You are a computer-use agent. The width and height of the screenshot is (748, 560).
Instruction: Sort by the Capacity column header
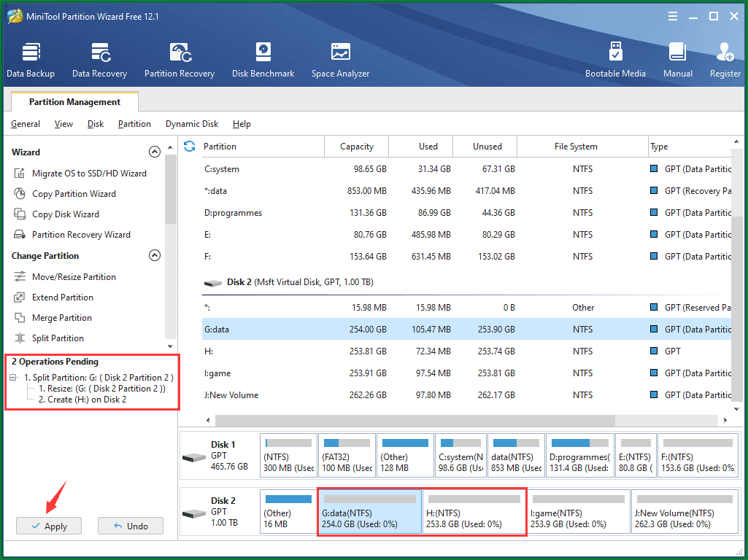pos(356,147)
